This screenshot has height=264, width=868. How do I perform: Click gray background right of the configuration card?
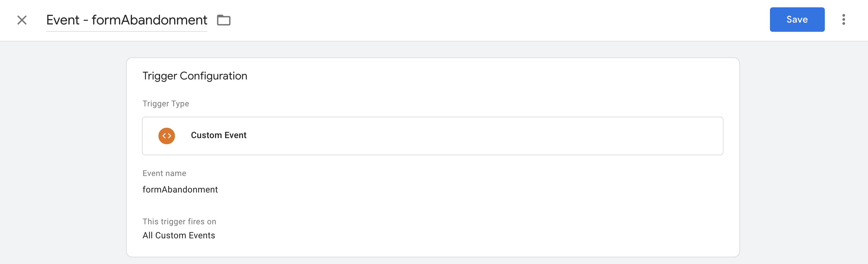coord(804,152)
